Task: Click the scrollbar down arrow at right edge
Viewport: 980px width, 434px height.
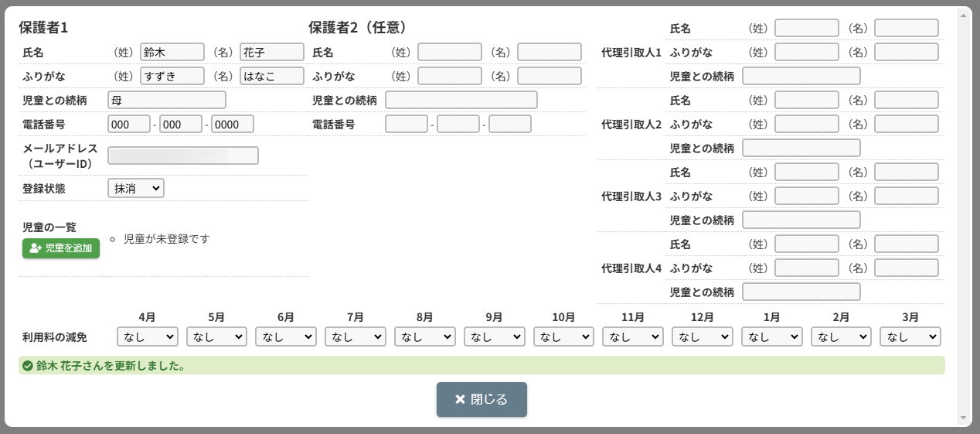Action: tap(965, 419)
